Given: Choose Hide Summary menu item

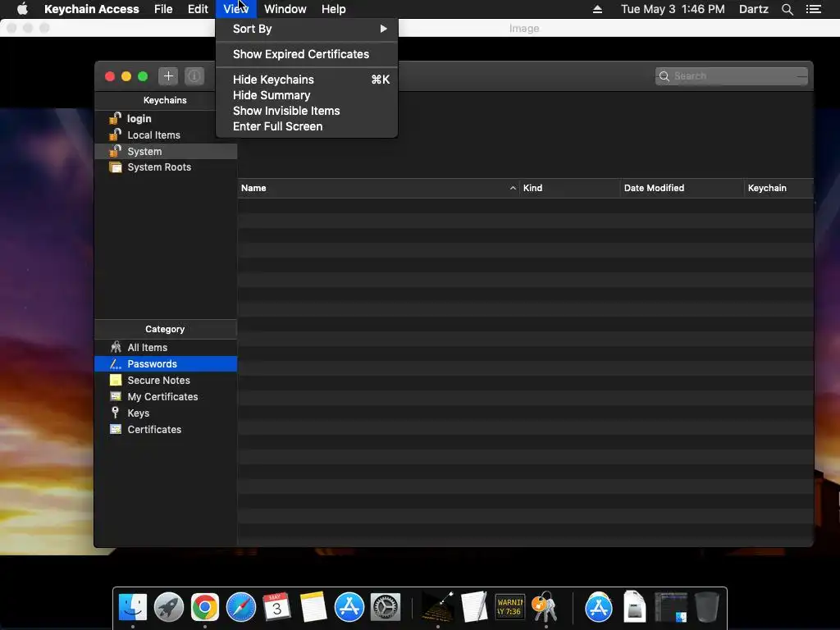Looking at the screenshot, I should pyautogui.click(x=307, y=95).
